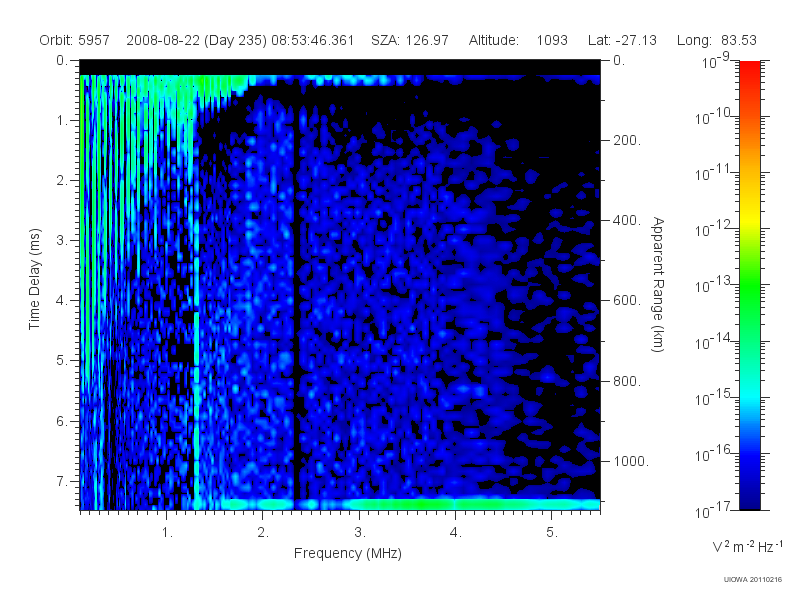The height and width of the screenshot is (600, 800).
Task: Click the Apparent Range (km) axis title
Action: [x=658, y=284]
